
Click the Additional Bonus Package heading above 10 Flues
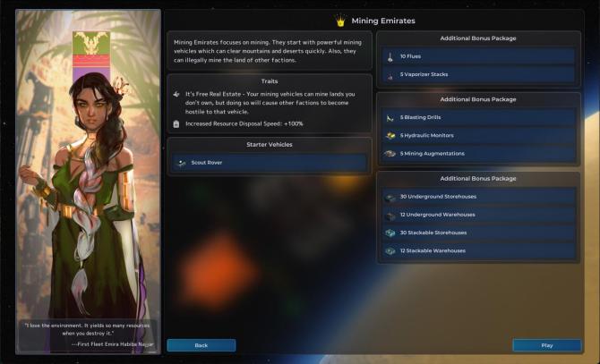coord(478,38)
